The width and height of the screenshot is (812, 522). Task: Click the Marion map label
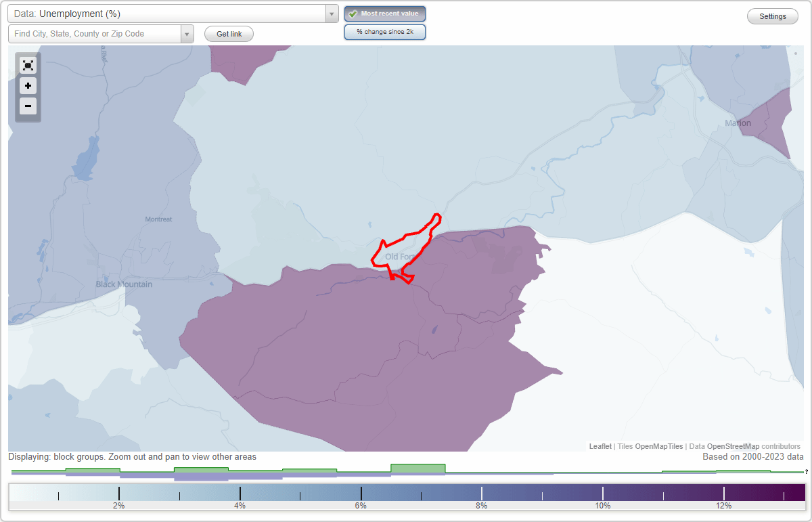(738, 123)
